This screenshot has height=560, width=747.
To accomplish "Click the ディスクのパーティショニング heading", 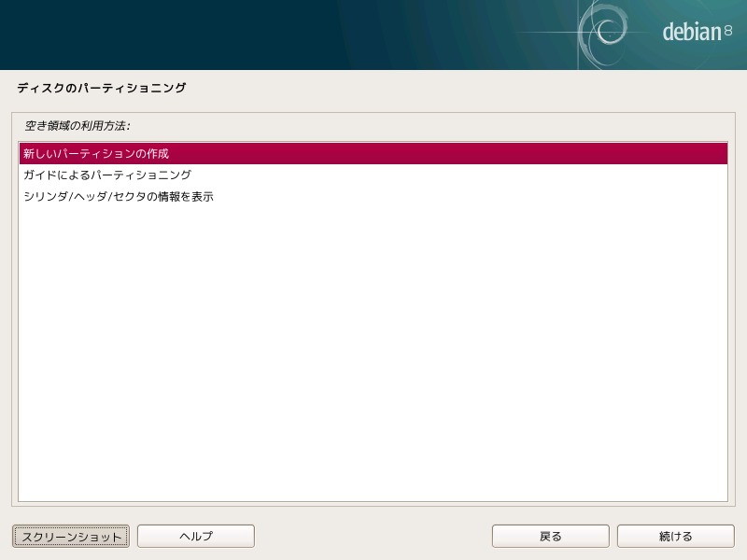I will click(x=102, y=88).
